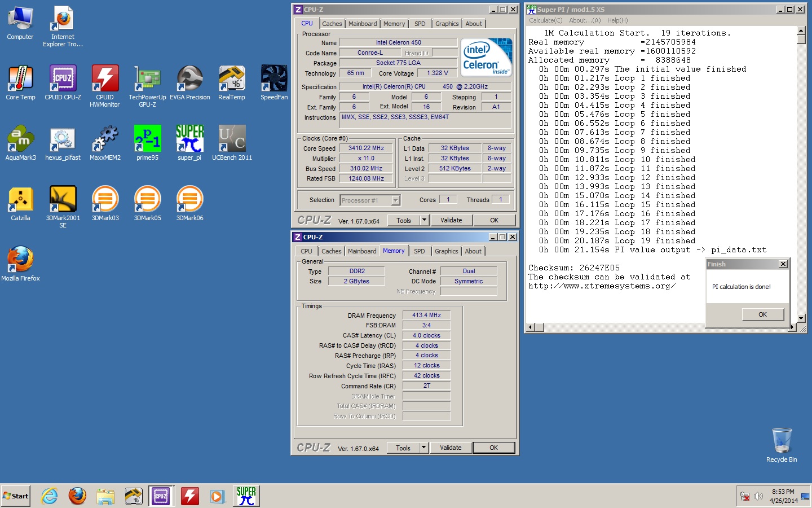Open Graphics tab in upper CPU-Z

click(447, 24)
